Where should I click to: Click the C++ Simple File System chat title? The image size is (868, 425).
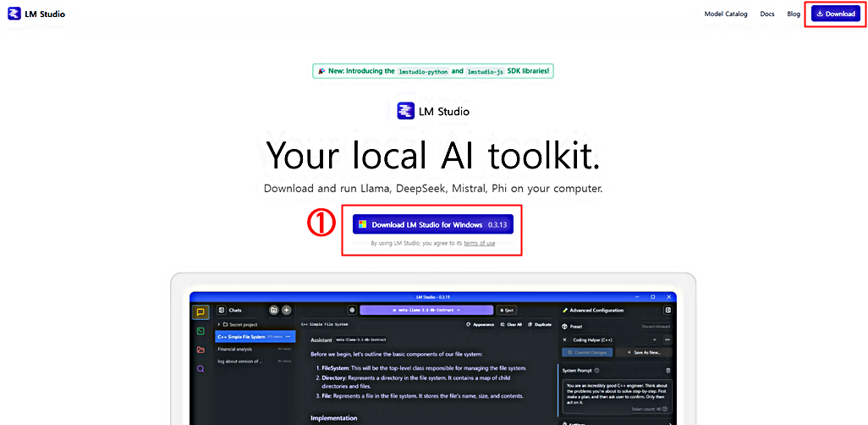[324, 325]
